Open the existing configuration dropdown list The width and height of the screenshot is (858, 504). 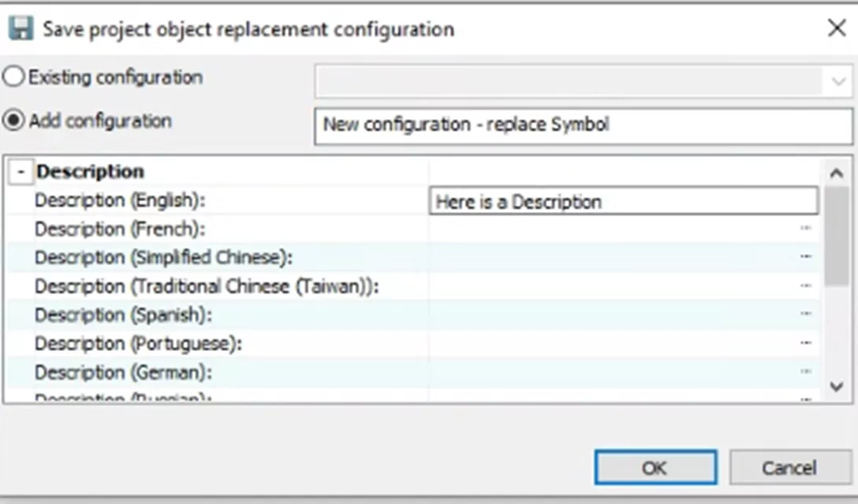pos(837,80)
